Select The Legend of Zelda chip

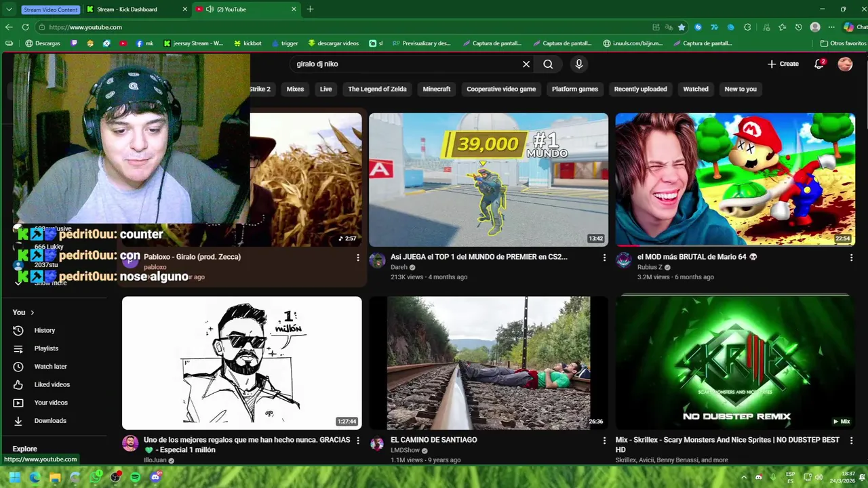377,89
